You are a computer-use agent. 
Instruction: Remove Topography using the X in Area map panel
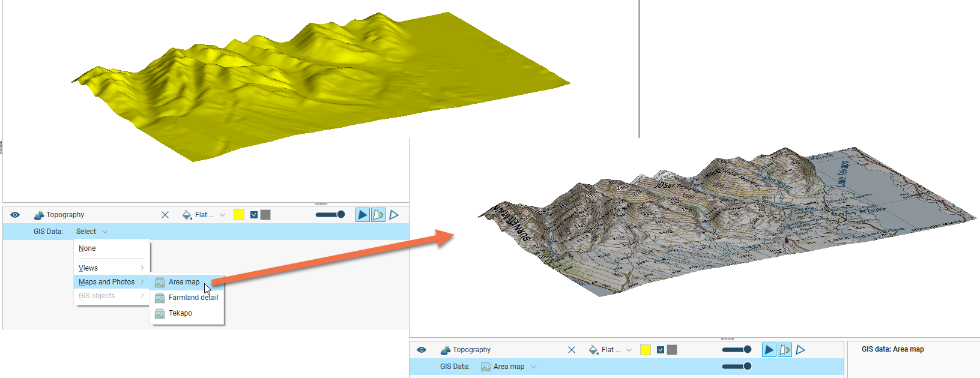(572, 350)
